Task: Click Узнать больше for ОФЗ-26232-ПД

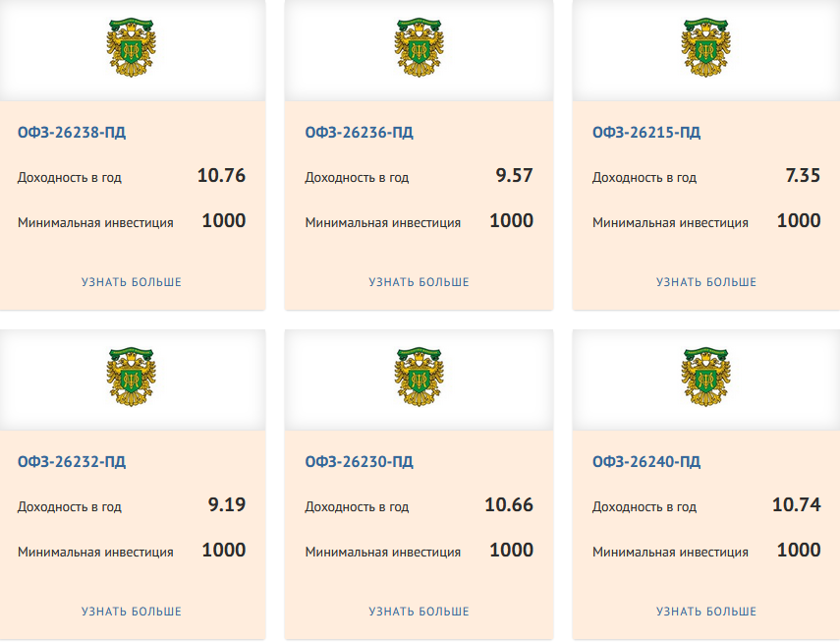Action: tap(132, 612)
